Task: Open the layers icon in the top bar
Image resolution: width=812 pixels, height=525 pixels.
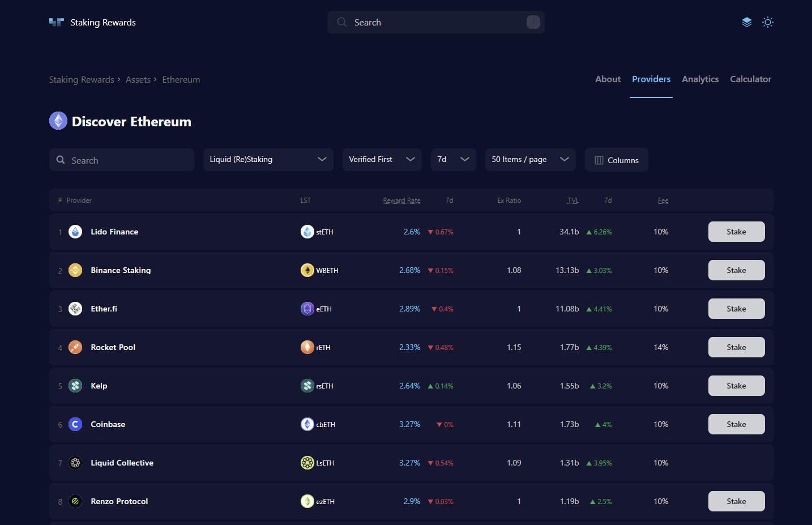Action: point(746,22)
